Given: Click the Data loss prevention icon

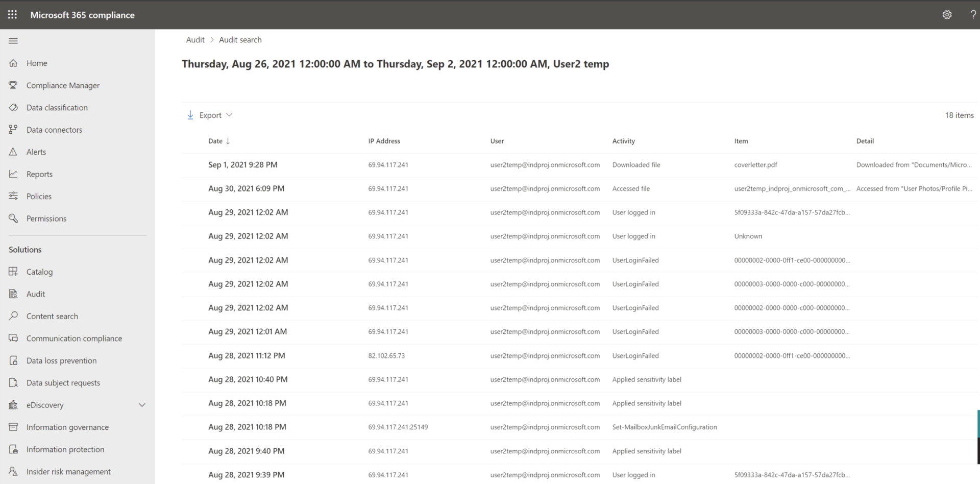Looking at the screenshot, I should pos(13,360).
